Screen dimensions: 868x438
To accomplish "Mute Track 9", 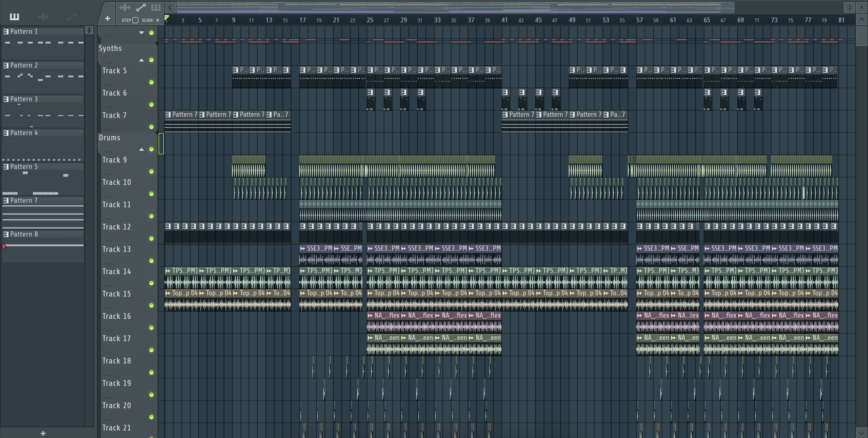I will coord(152,172).
